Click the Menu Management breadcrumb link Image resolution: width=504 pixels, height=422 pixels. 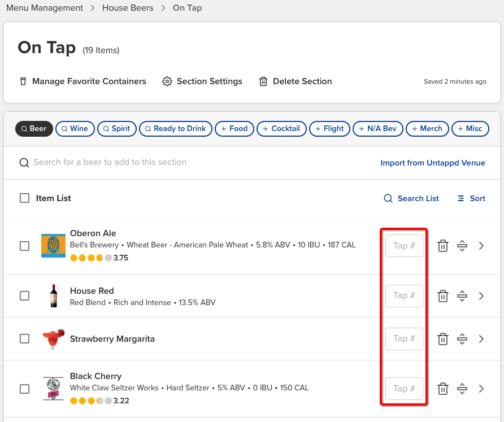pos(44,8)
